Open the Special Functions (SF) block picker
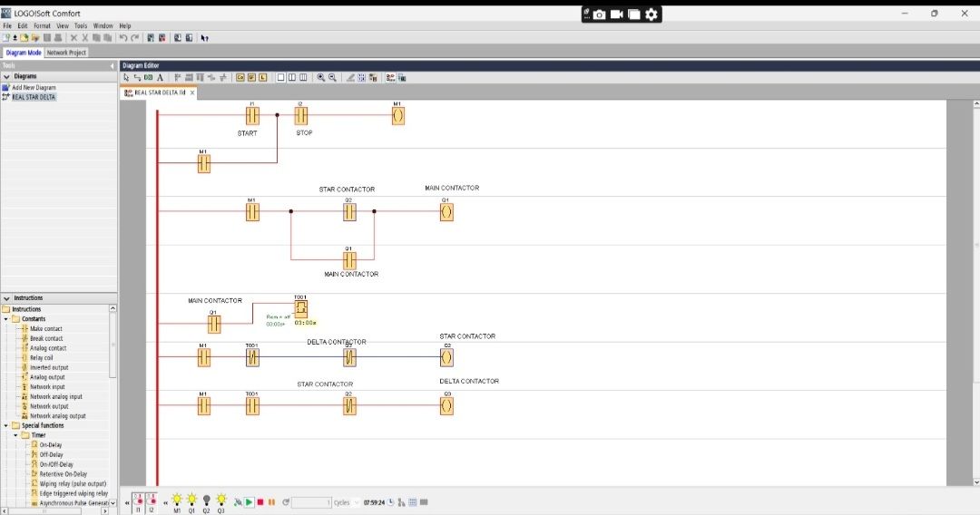The width and height of the screenshot is (980, 515). click(x=251, y=77)
